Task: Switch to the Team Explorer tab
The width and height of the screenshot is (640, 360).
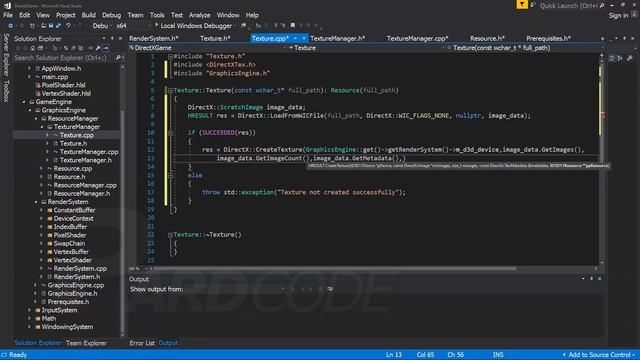Action: [86, 343]
